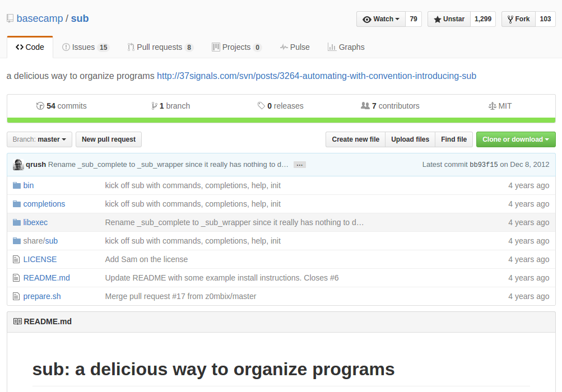The image size is (562, 392).
Task: Click the New pull request button
Action: coord(109,139)
